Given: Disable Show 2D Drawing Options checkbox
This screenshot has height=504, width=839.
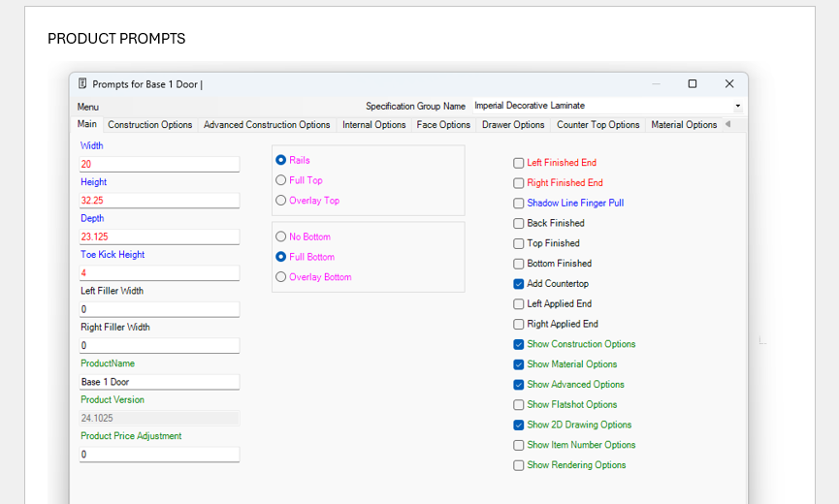Looking at the screenshot, I should (x=519, y=425).
